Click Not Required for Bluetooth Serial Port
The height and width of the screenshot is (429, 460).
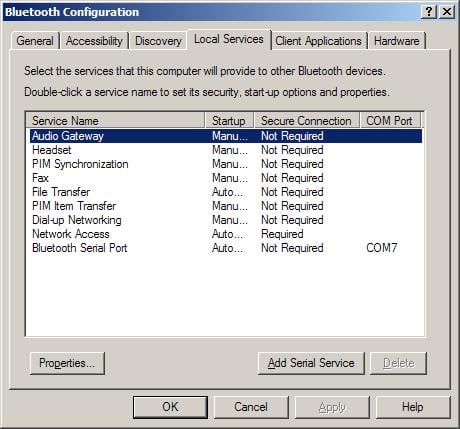(x=292, y=248)
